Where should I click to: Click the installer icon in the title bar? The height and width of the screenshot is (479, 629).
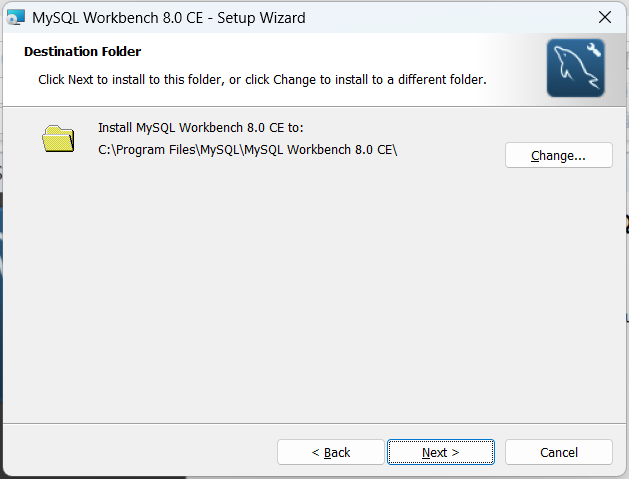(16, 18)
